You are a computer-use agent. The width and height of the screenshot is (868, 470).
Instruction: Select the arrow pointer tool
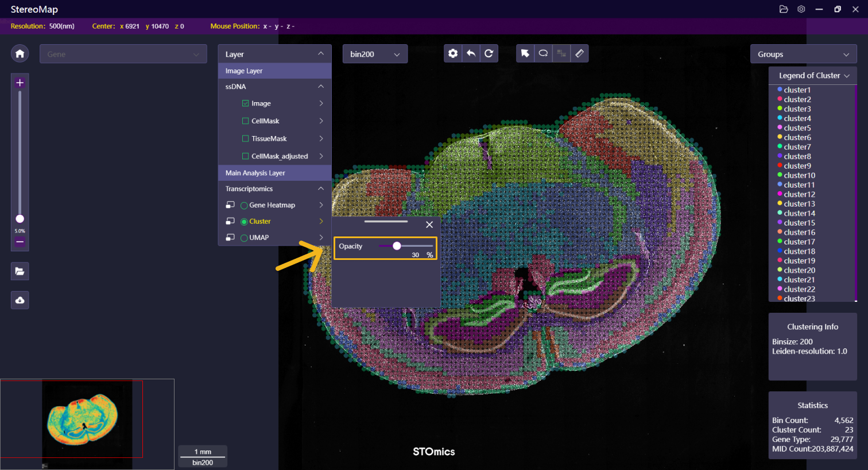[x=525, y=53]
